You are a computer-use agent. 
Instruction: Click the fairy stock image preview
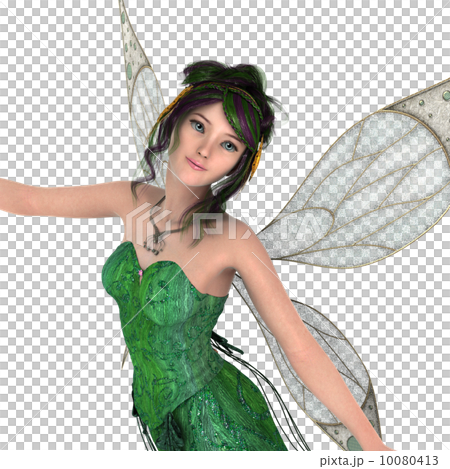coord(225,225)
